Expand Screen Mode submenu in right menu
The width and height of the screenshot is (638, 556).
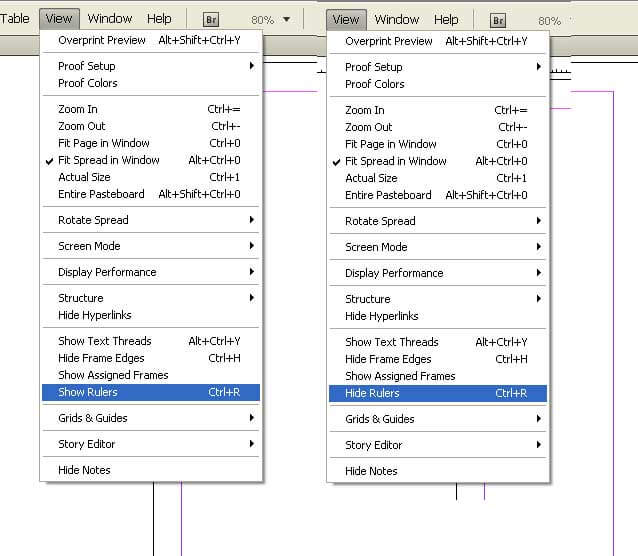(438, 247)
